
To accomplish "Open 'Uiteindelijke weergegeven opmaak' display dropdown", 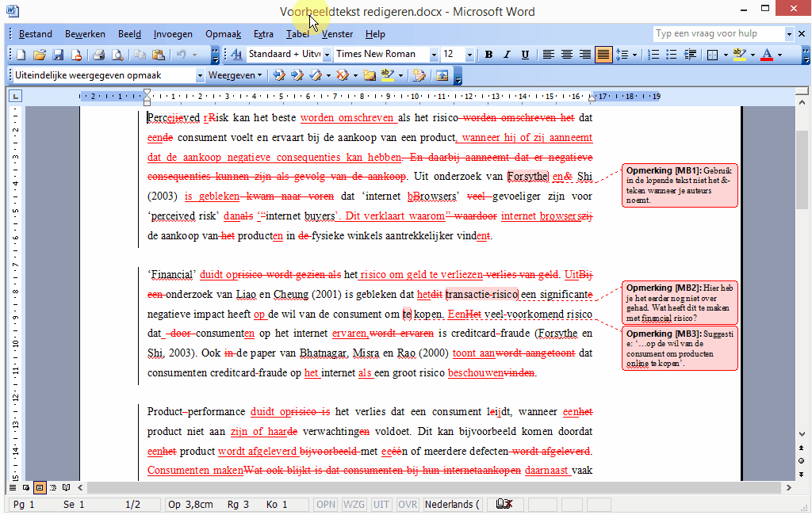I will pyautogui.click(x=200, y=75).
